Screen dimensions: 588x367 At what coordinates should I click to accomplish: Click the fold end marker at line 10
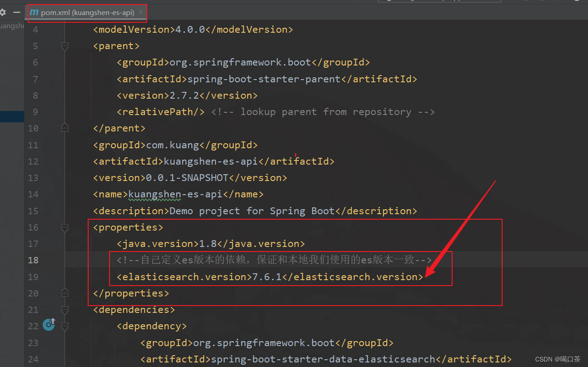click(x=65, y=128)
